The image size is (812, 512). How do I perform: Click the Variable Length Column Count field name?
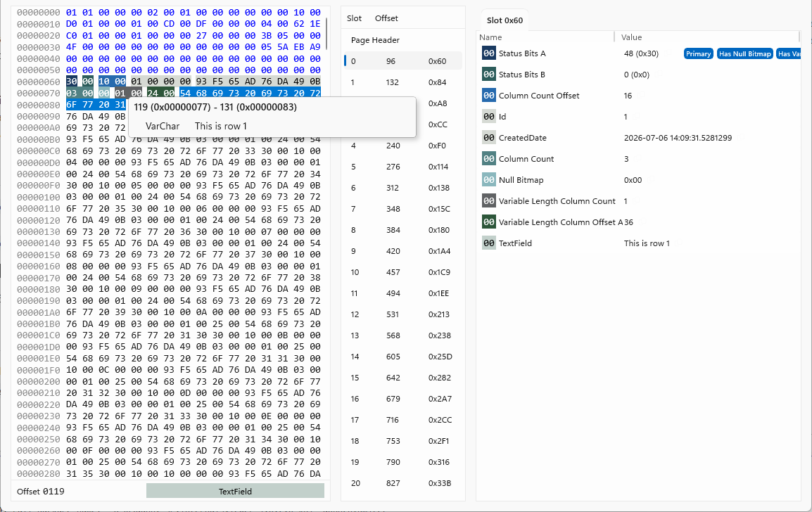557,201
